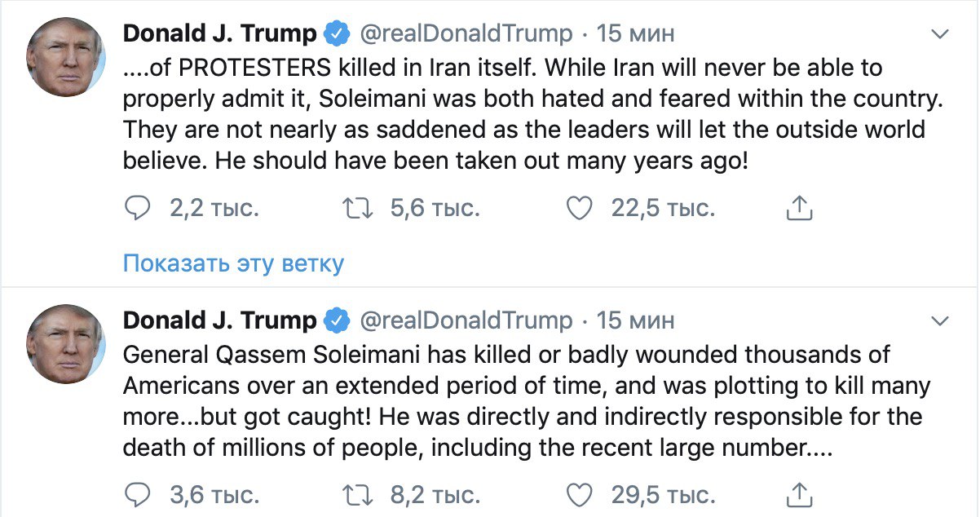Like the tweet with 29,5 тыс. likes
Viewport: 980px width, 517px height.
tap(579, 494)
